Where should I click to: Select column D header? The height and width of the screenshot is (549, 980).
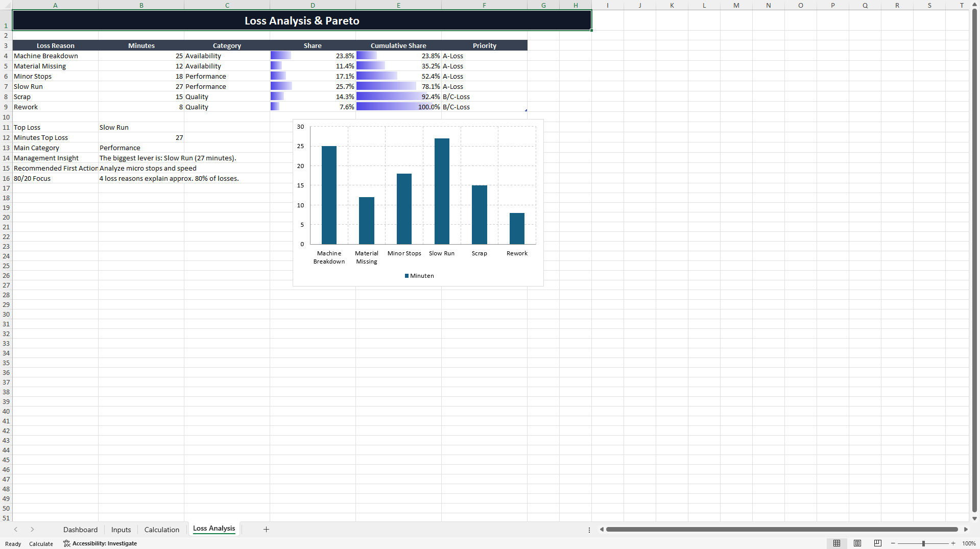[x=313, y=5]
